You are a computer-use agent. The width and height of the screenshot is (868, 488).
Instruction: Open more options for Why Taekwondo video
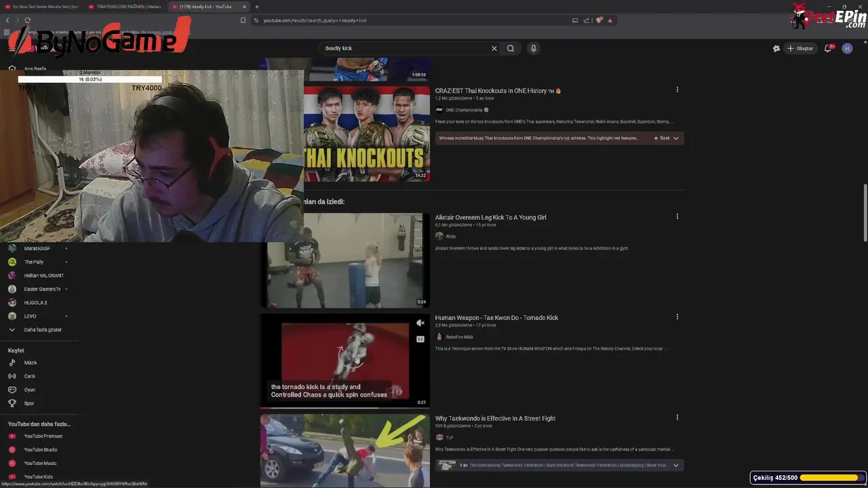[677, 418]
